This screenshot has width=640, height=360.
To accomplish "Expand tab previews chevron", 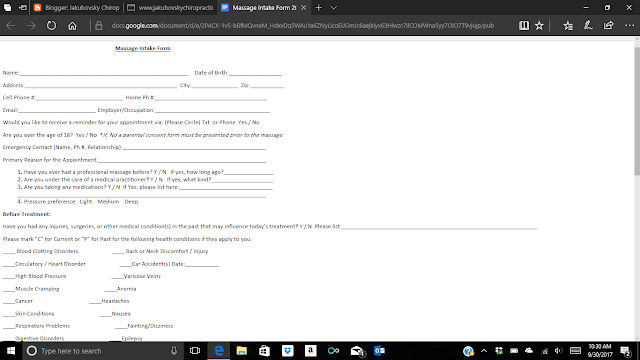I will click(333, 7).
